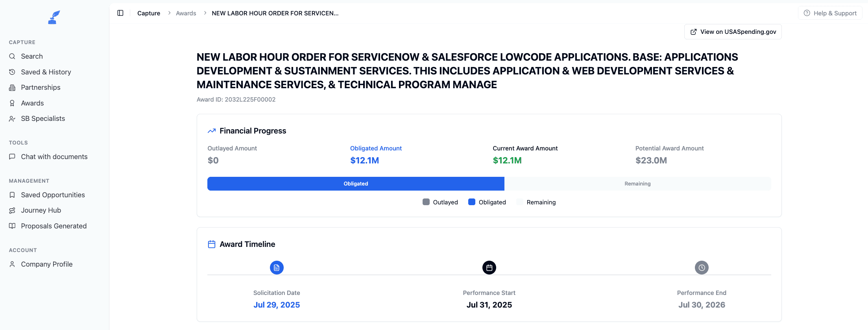The width and height of the screenshot is (868, 330).
Task: Click the Saved Opportunities bookmark icon
Action: pyautogui.click(x=12, y=195)
